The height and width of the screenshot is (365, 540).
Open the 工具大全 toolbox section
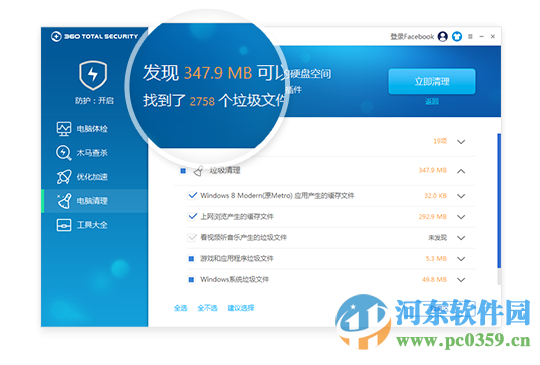[94, 225]
